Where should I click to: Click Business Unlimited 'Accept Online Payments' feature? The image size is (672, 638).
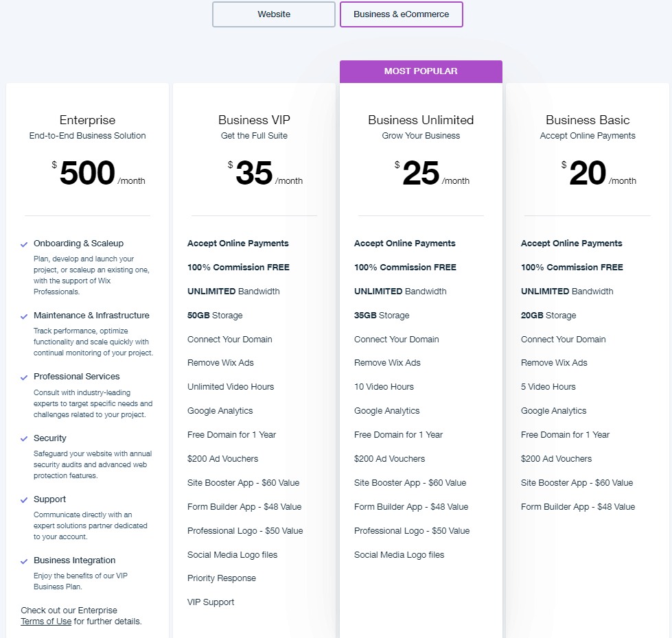[404, 244]
